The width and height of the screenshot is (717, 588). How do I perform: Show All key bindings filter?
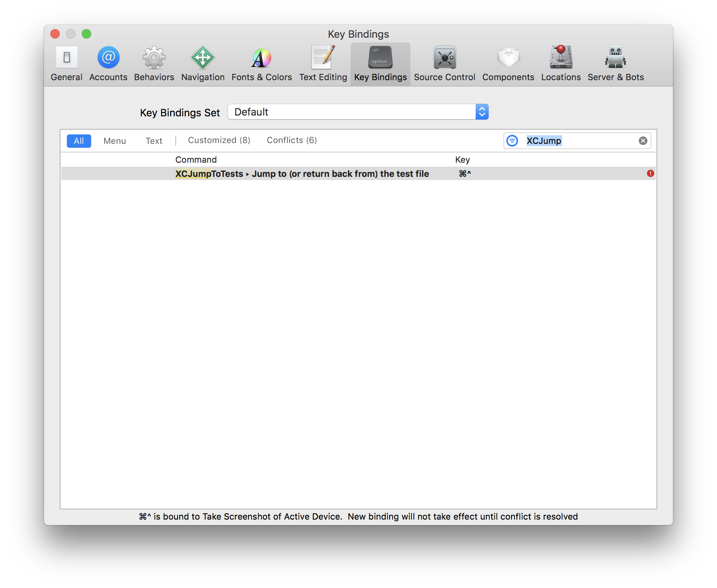(x=79, y=141)
